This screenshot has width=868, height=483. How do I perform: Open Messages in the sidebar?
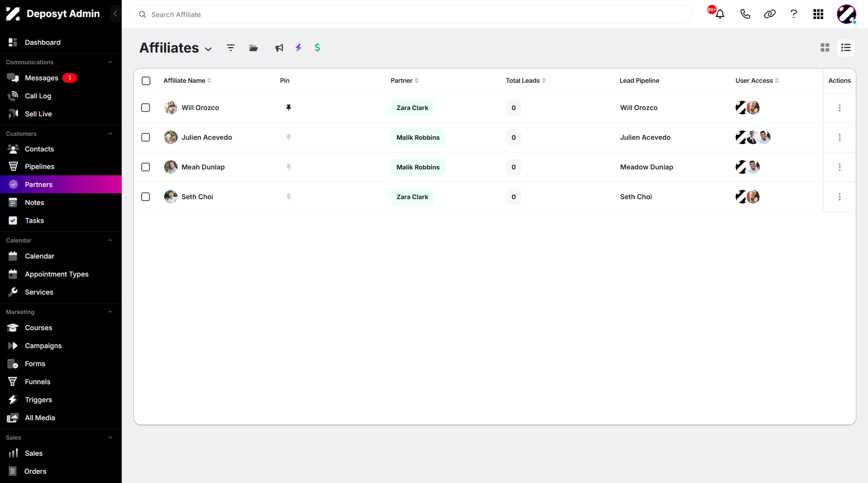61,78
